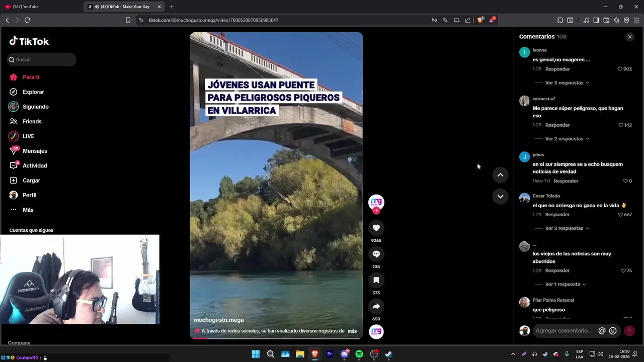Open the Brave Shields icon
The image size is (644, 362).
coord(480,20)
